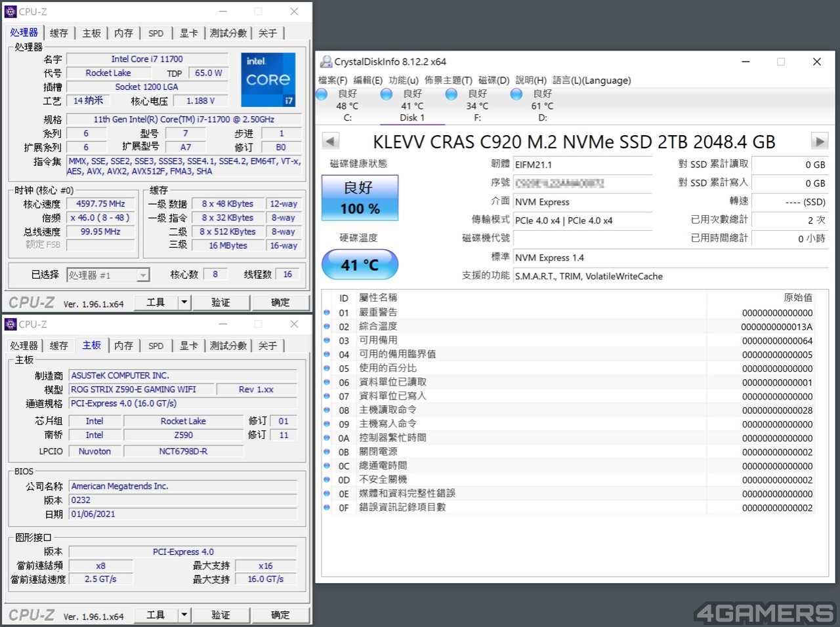Click 验证 button in bottom CPU-Z window
The image size is (840, 627).
pos(220,615)
